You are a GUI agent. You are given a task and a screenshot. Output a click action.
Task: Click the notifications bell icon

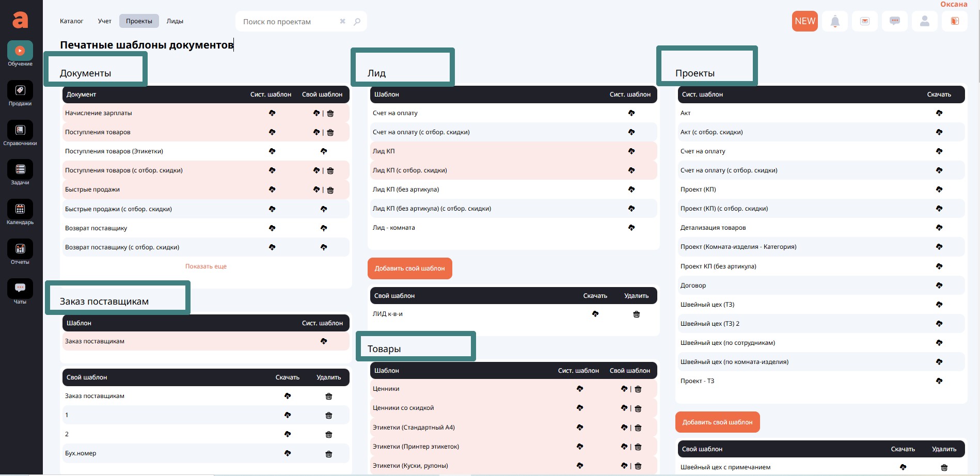pyautogui.click(x=835, y=21)
